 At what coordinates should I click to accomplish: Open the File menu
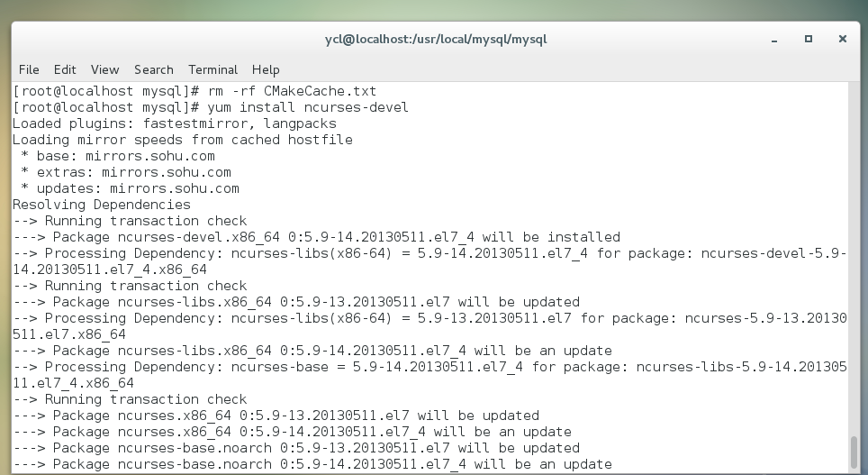[29, 69]
